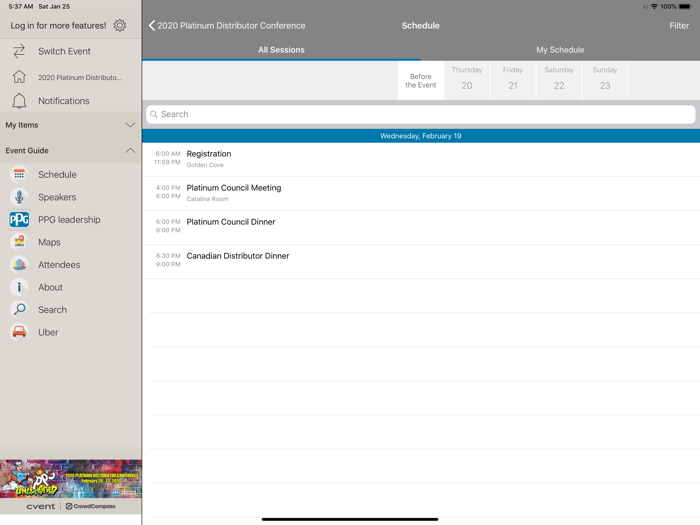Screen dimensions: 700x525
Task: Open PPG leadership menu item
Action: click(x=71, y=220)
